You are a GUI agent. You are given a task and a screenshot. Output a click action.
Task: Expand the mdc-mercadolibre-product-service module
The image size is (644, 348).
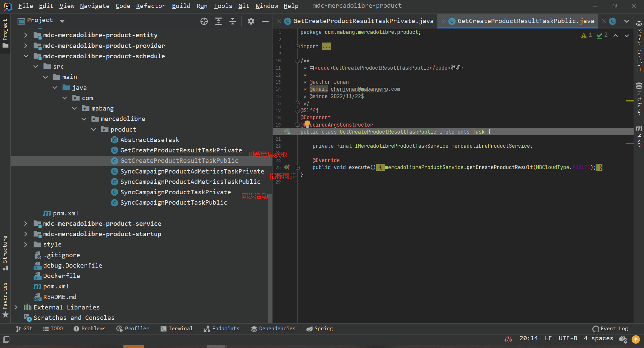pyautogui.click(x=26, y=223)
